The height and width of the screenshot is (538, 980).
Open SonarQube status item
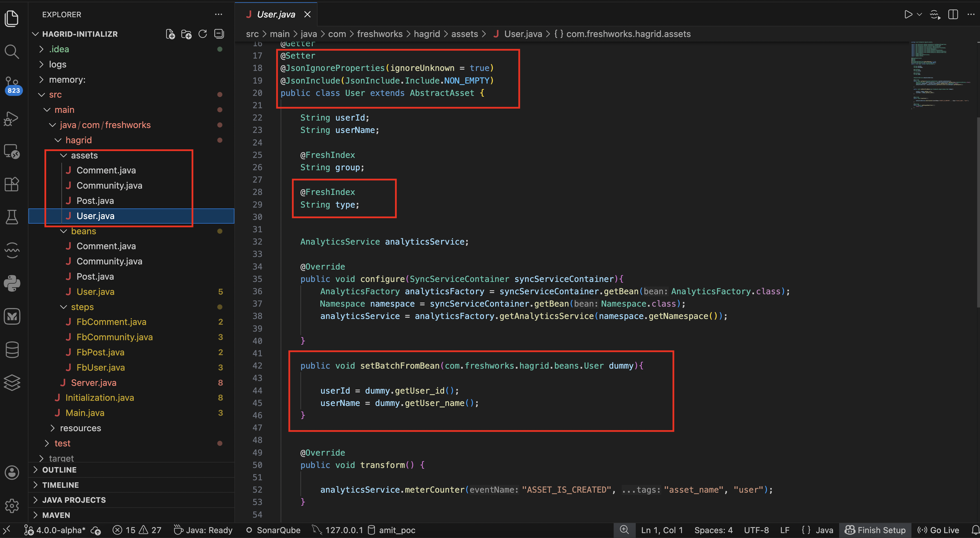point(273,530)
